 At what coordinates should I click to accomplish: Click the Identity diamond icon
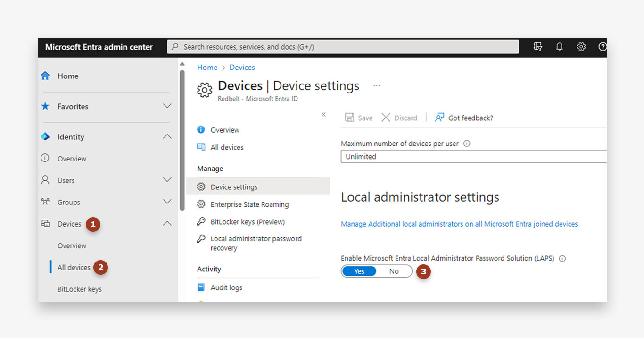pyautogui.click(x=45, y=137)
